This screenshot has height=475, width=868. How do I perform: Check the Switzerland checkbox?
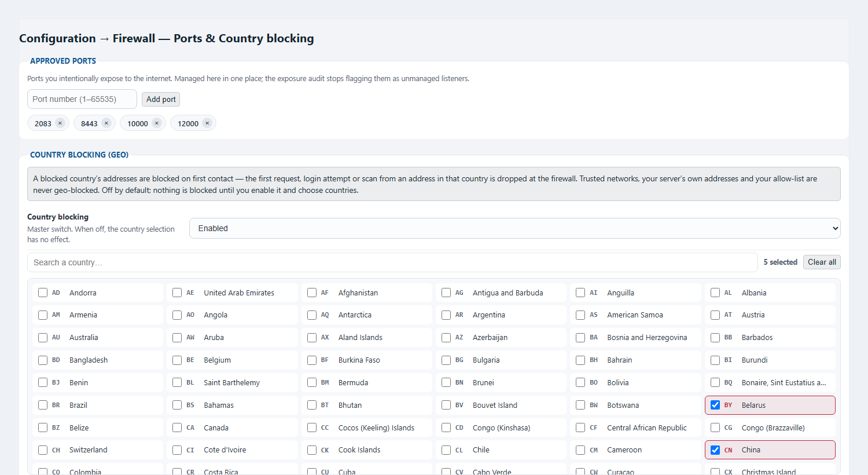point(43,450)
